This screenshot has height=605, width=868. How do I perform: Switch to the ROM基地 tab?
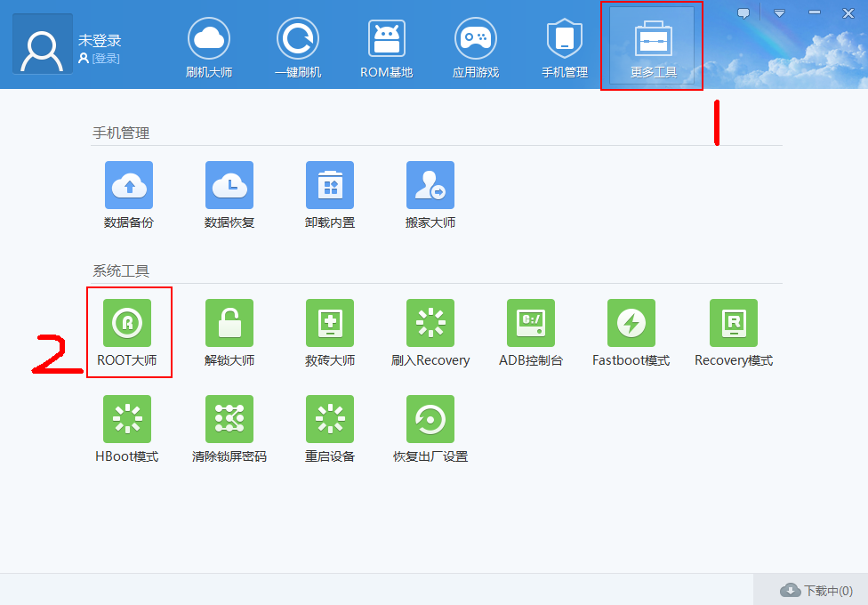coord(387,48)
